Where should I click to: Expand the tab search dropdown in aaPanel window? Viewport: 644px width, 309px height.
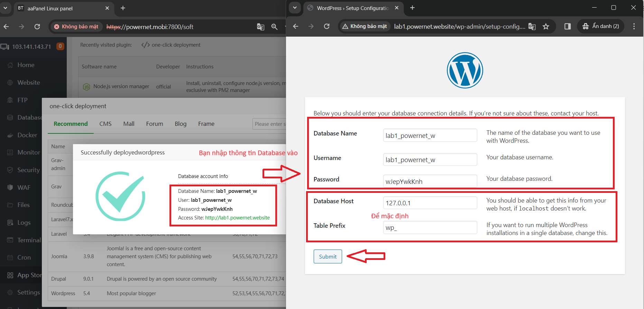5,8
